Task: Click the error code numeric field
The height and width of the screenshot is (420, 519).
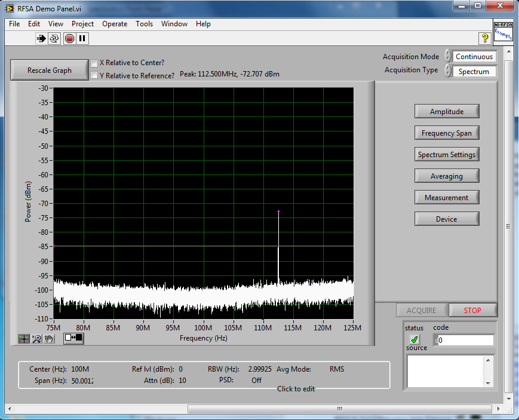Action: (466, 341)
